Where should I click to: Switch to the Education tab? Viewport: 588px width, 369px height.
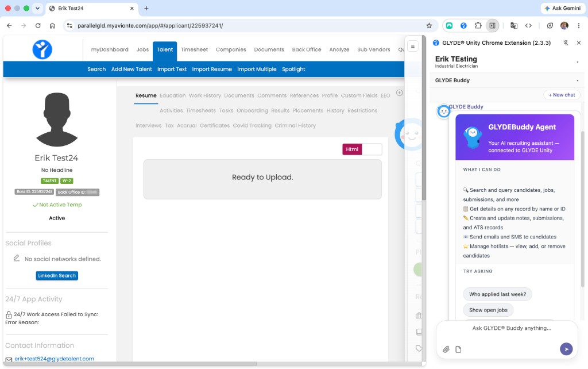pyautogui.click(x=172, y=95)
